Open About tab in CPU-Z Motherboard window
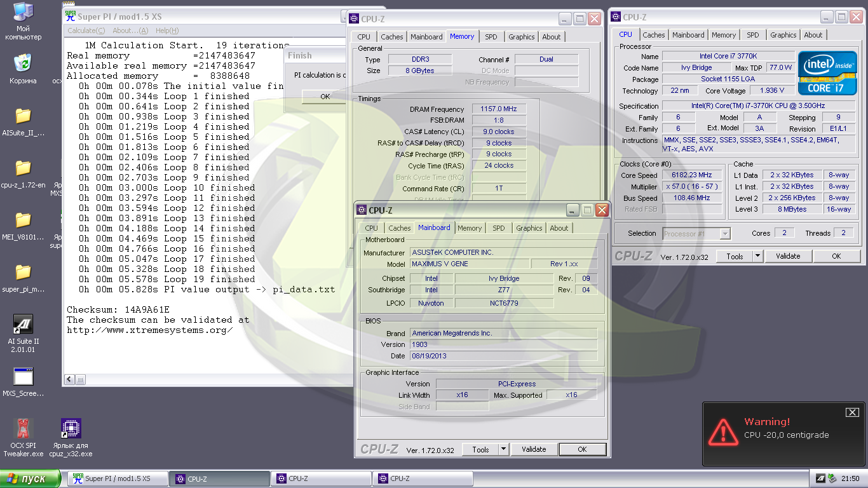Viewport: 868px width, 488px height. [559, 228]
